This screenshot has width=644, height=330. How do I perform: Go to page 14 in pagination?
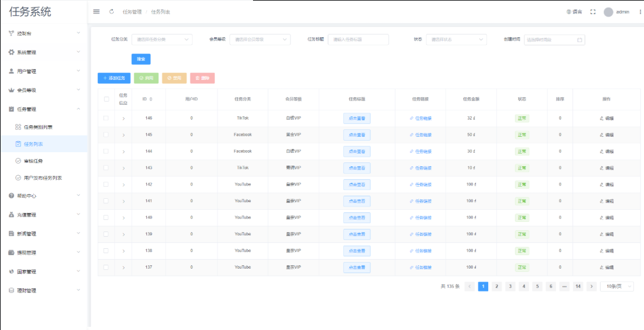[x=578, y=287]
